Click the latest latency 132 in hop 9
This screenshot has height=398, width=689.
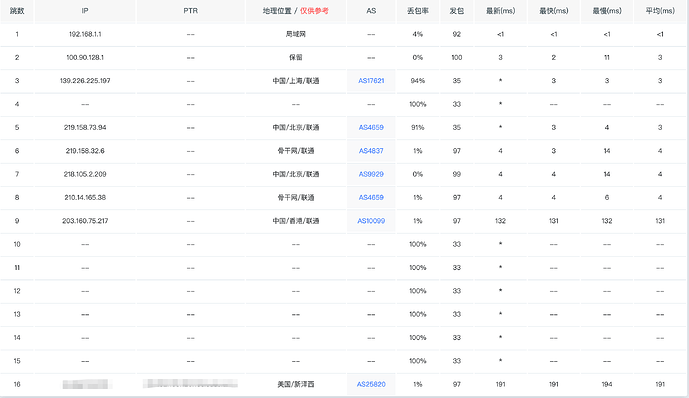click(500, 221)
